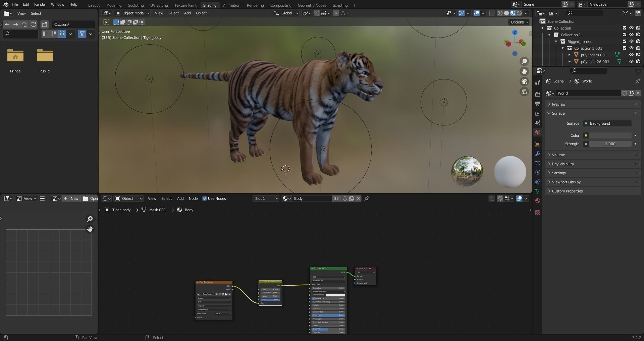Screen dimensions: 644x341
Task: Refresh the file browser listing
Action: click(33, 24)
